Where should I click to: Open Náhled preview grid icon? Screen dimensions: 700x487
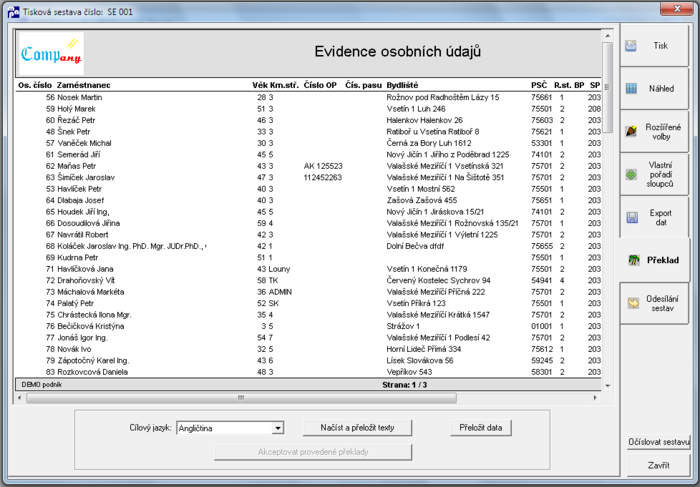click(631, 88)
